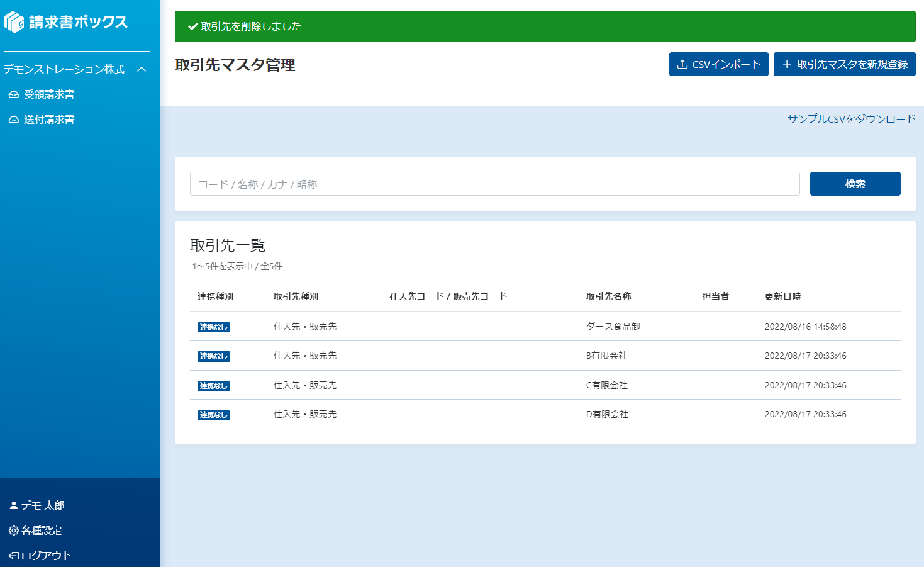Click the 連携種別 column header
The height and width of the screenshot is (567, 924).
tap(215, 296)
